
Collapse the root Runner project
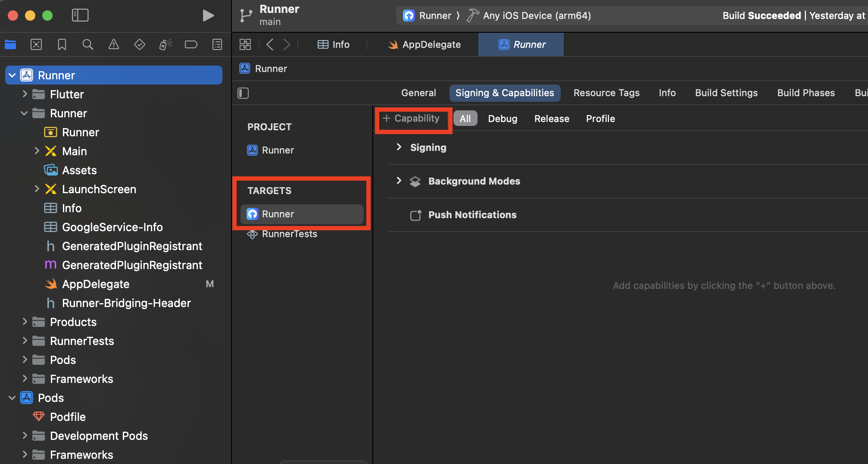(12, 75)
